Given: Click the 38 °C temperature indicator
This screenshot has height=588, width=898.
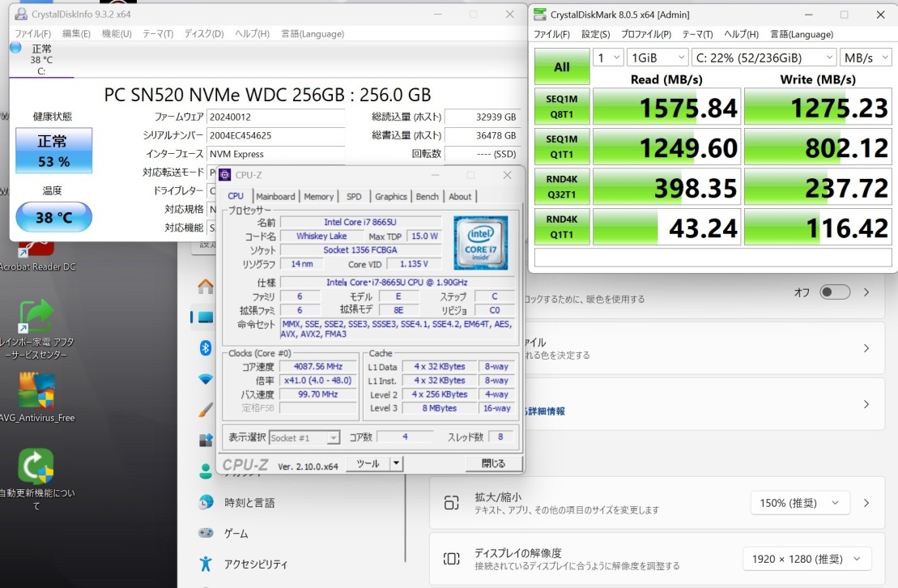Looking at the screenshot, I should (x=53, y=217).
